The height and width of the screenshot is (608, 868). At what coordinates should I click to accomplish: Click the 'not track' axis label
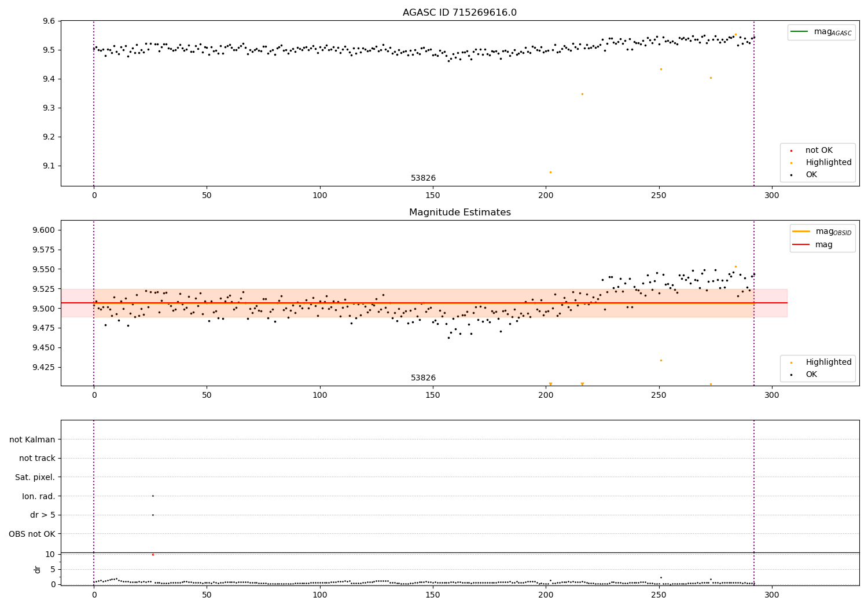pos(37,459)
